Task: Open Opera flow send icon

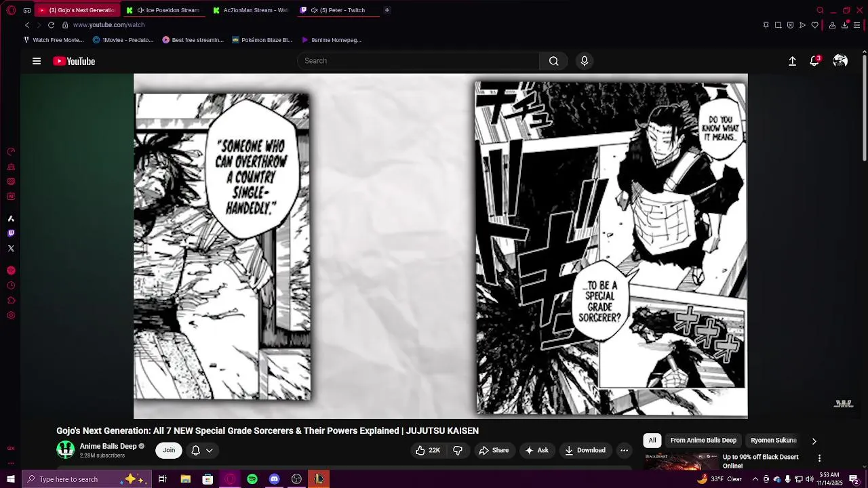Action: coord(802,25)
